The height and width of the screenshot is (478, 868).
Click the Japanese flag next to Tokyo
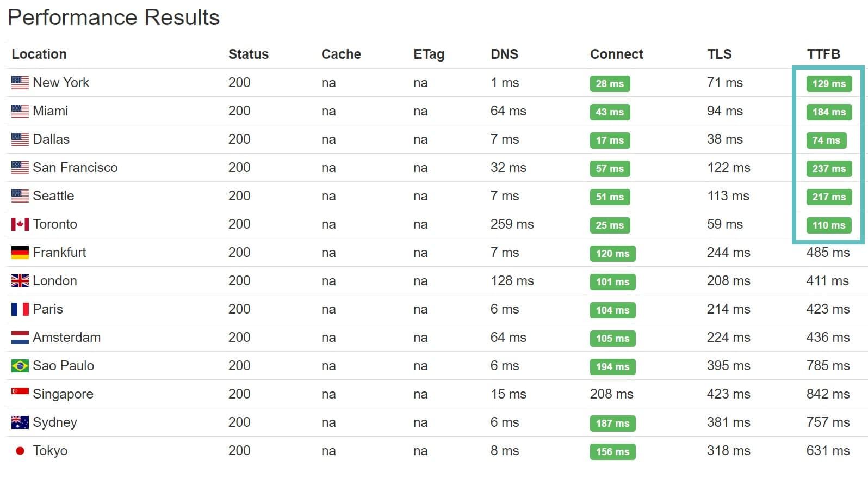tap(20, 451)
